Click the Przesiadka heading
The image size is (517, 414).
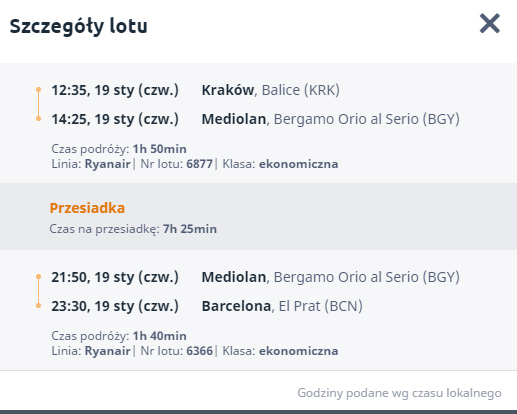pyautogui.click(x=87, y=208)
